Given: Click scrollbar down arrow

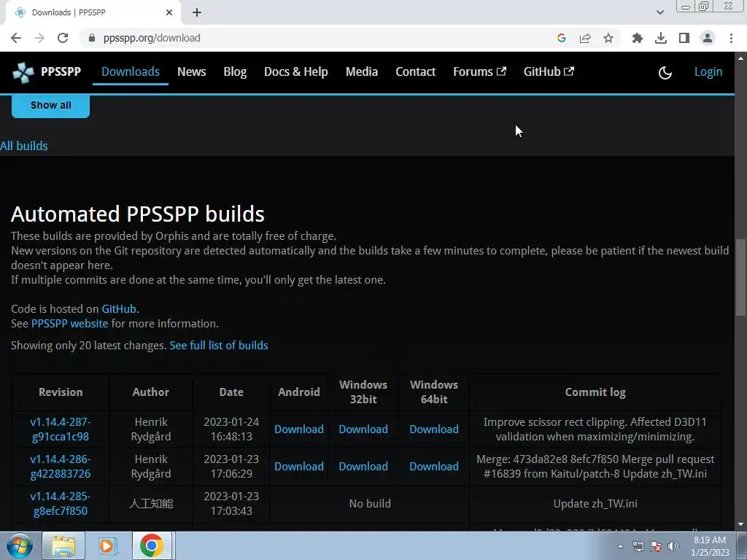Looking at the screenshot, I should pos(740,525).
